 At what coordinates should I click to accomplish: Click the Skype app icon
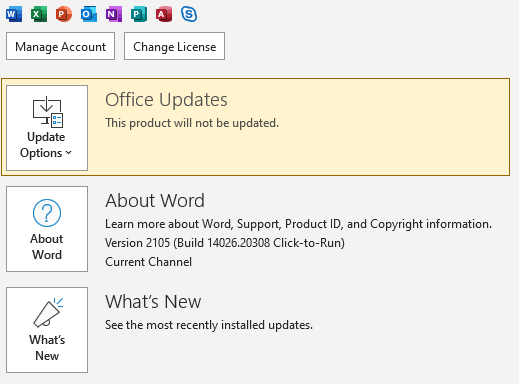click(x=189, y=14)
